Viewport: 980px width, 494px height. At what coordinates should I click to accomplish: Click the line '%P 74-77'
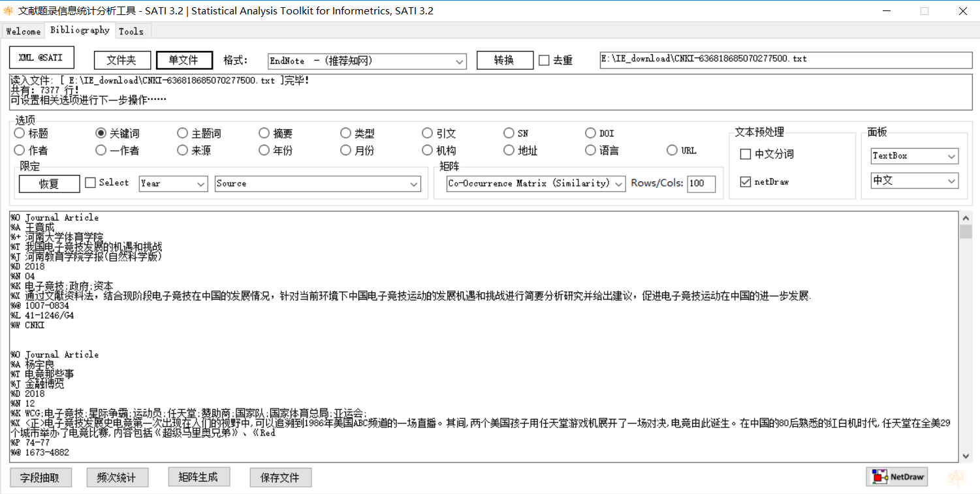(x=30, y=442)
